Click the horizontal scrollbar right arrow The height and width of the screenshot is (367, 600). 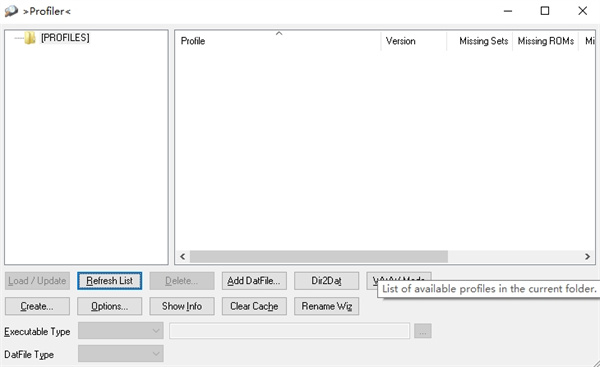pyautogui.click(x=587, y=256)
